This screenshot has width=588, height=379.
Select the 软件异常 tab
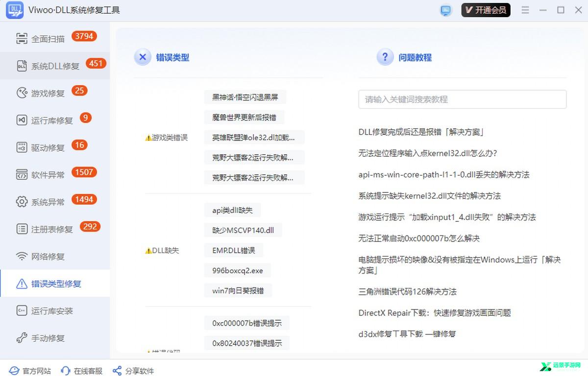55,174
